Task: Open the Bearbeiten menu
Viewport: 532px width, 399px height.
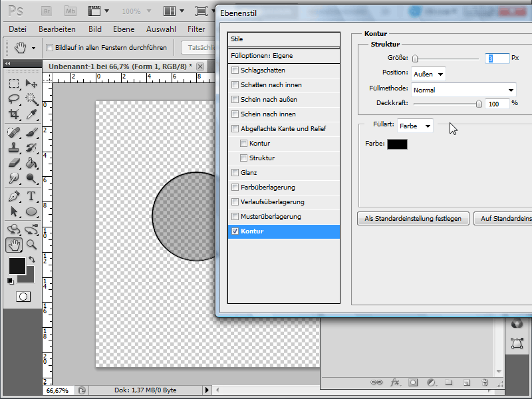Action: pyautogui.click(x=57, y=29)
